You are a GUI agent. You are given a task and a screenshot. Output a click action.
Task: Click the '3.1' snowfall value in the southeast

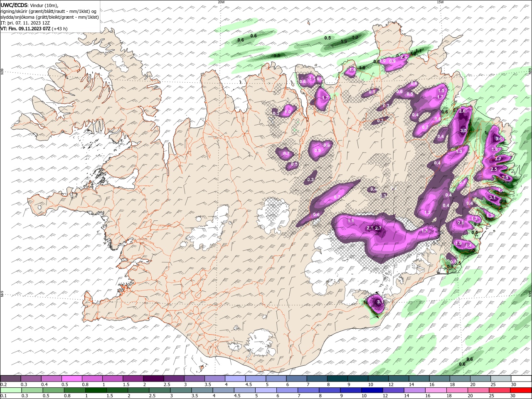tap(493, 197)
